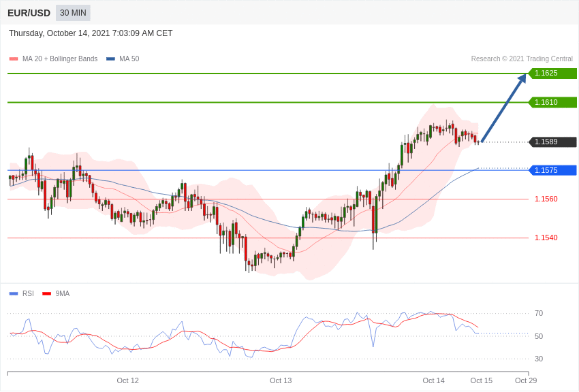This screenshot has width=579, height=392.
Task: Click the Oct 13 date axis label
Action: click(281, 380)
